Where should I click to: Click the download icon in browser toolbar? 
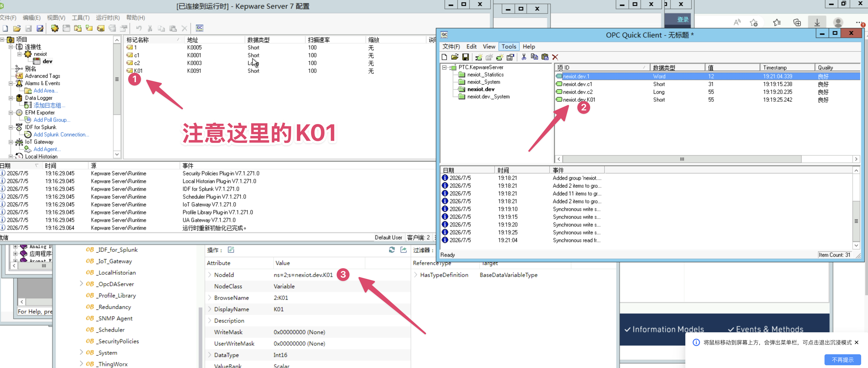coord(817,23)
